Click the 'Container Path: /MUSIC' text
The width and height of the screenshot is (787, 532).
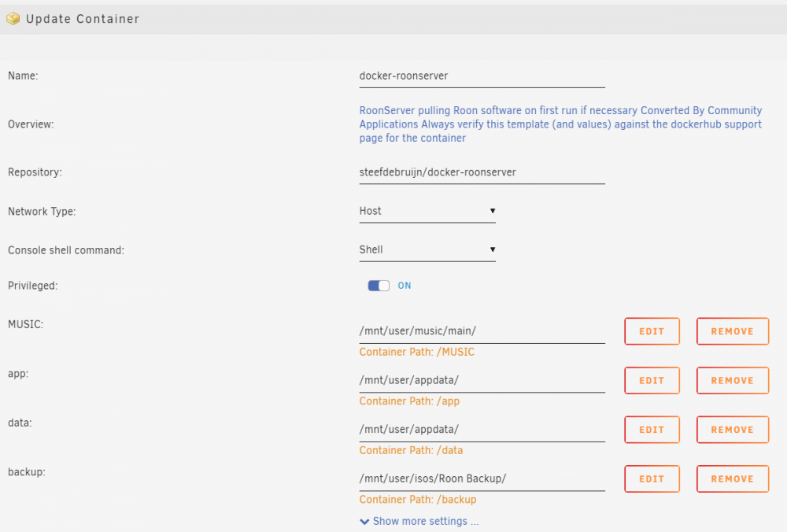416,353
